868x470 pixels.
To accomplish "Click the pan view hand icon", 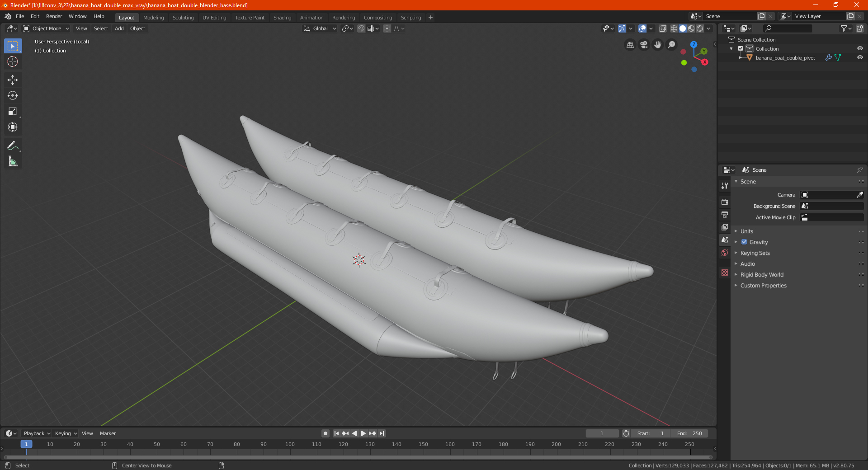I will pyautogui.click(x=658, y=45).
